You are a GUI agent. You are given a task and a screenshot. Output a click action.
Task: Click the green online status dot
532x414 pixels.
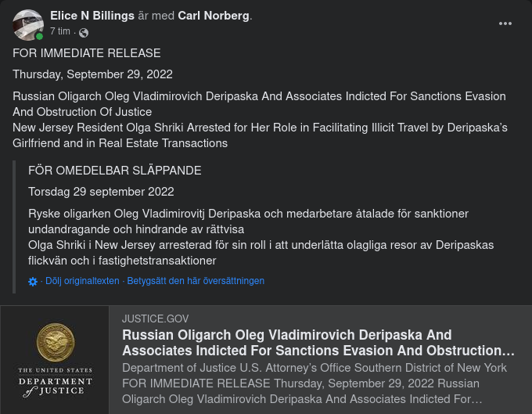pyautogui.click(x=39, y=36)
